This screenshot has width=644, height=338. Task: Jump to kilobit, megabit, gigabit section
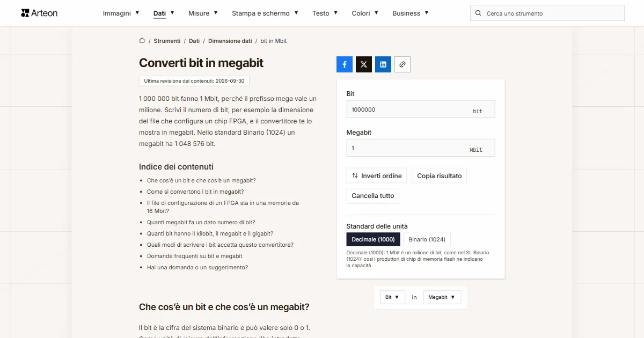pos(210,234)
